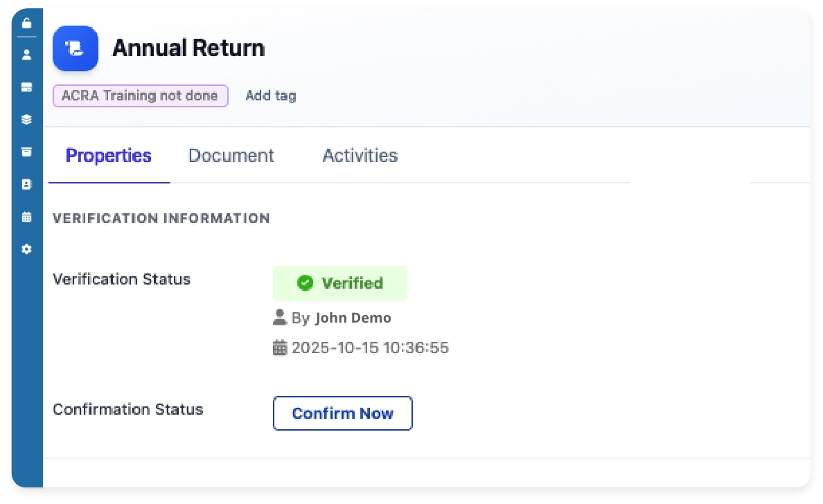The width and height of the screenshot is (823, 504).
Task: Click the blue document icon beside Annual Return
Action: pos(75,48)
